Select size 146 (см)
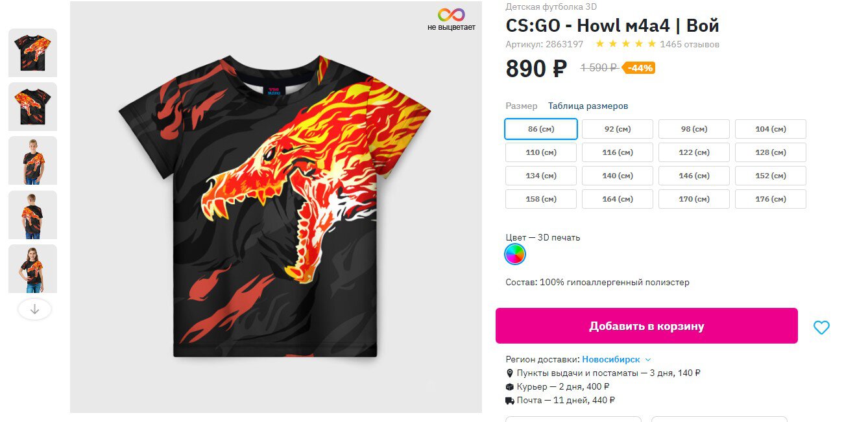Screen dimensions: 868x422 [694, 176]
